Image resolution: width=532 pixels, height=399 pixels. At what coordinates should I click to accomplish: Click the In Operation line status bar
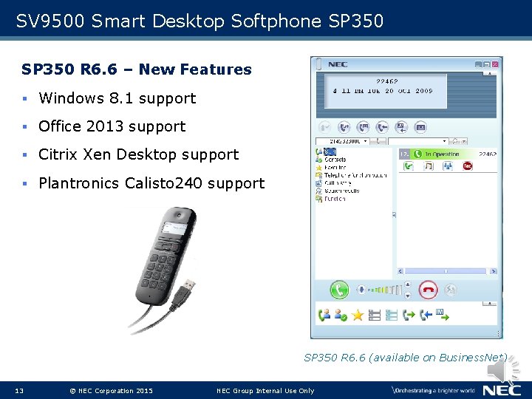pos(448,154)
